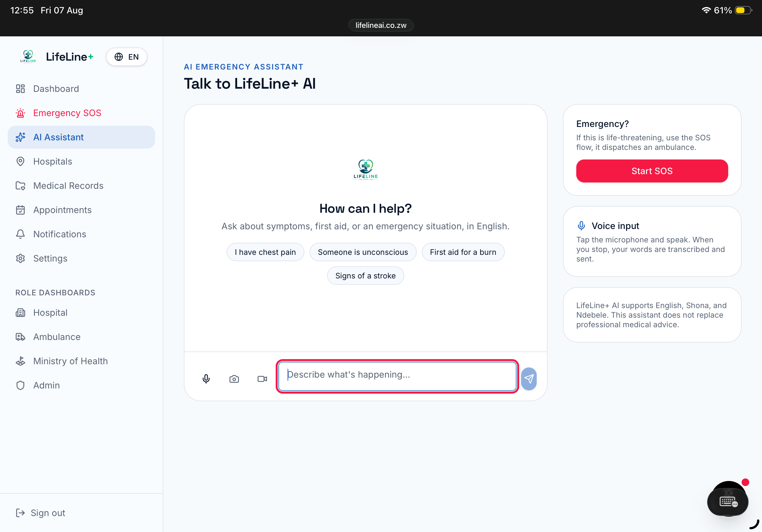
Task: Open Settings page
Action: (81, 258)
